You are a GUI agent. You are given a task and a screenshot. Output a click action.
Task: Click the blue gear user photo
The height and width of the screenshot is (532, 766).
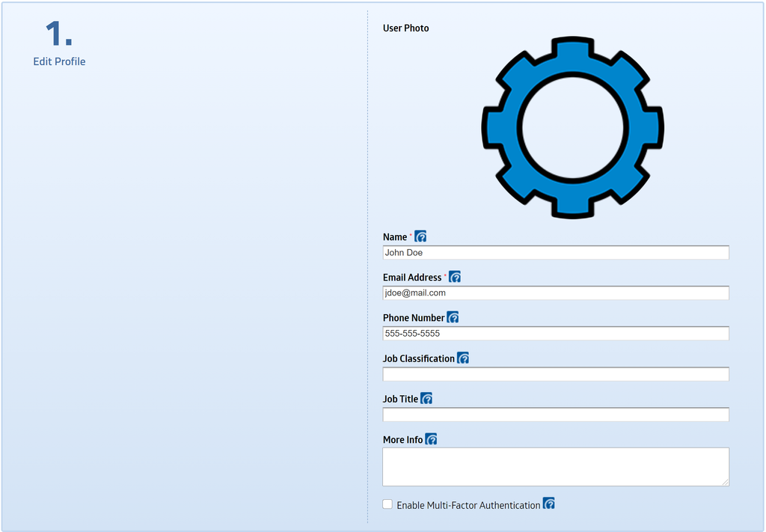[x=572, y=127]
